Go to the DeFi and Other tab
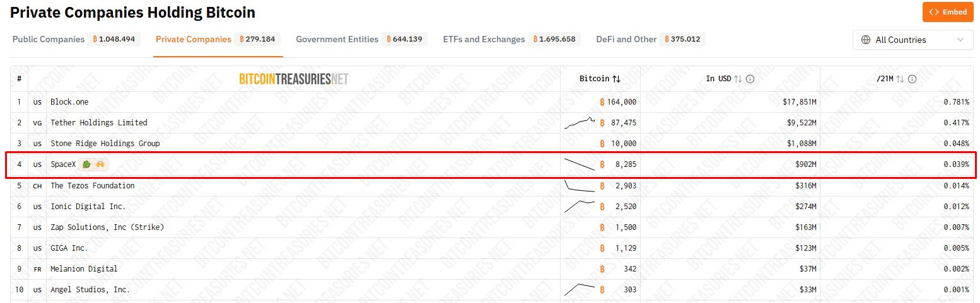This screenshot has height=303, width=980. pyautogui.click(x=626, y=39)
